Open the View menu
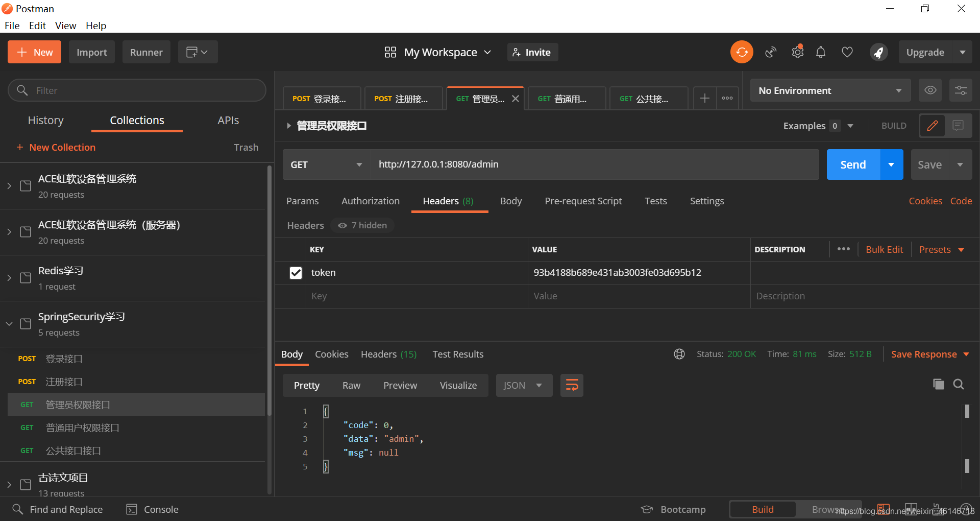This screenshot has height=521, width=980. (65, 26)
